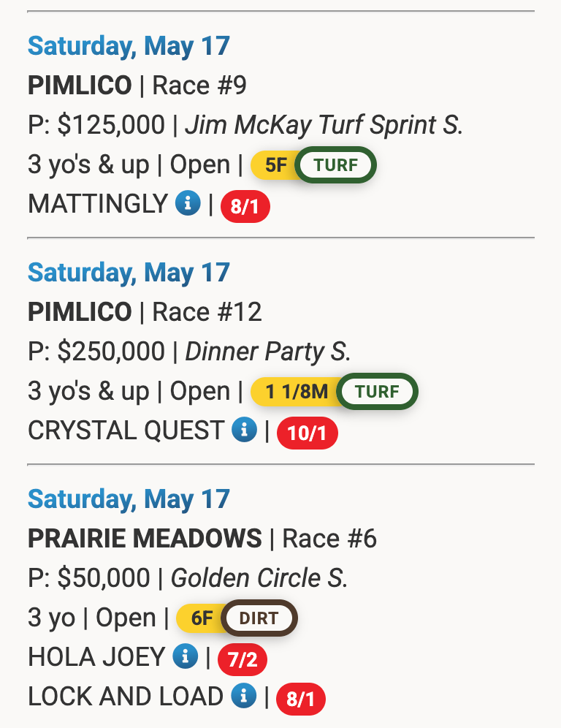Click the info icon next to MATTINGLY
This screenshot has width=561, height=728.
(x=188, y=205)
